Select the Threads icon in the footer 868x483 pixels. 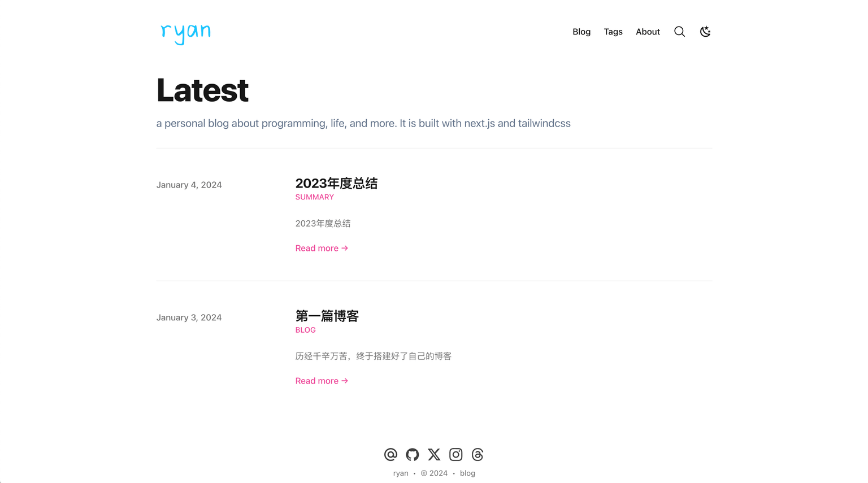pyautogui.click(x=478, y=454)
